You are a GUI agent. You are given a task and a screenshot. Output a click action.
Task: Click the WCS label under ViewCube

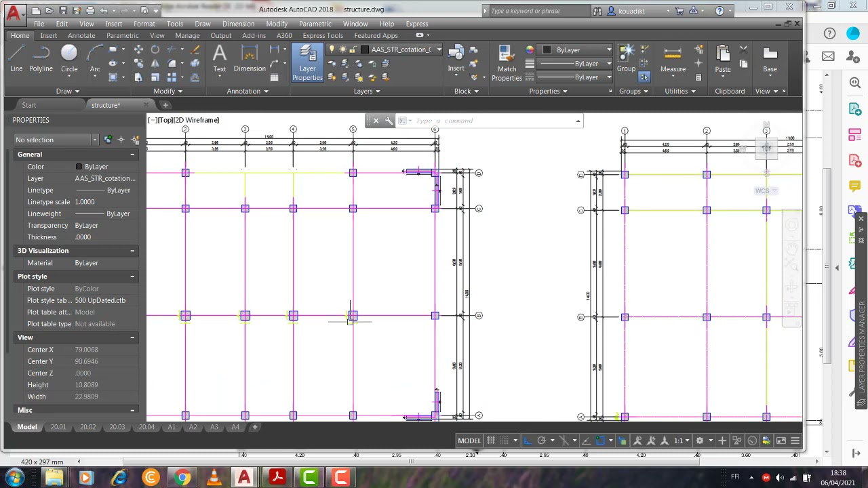tap(762, 190)
